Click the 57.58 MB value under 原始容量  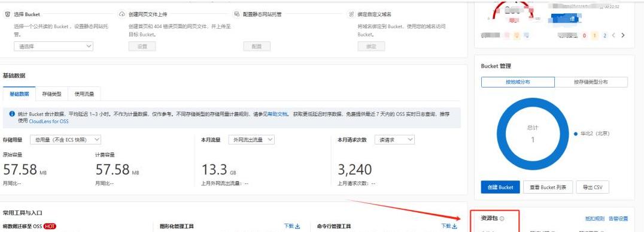pos(25,169)
